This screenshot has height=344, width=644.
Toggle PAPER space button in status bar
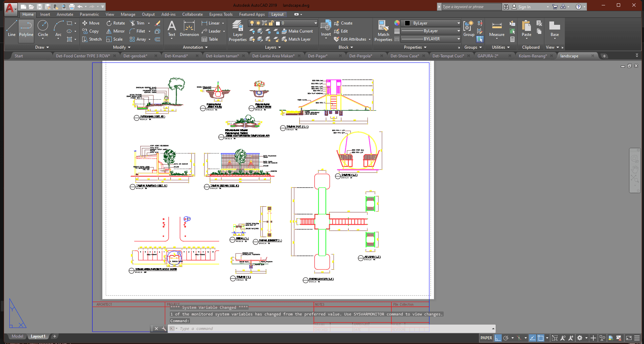[x=486, y=338]
